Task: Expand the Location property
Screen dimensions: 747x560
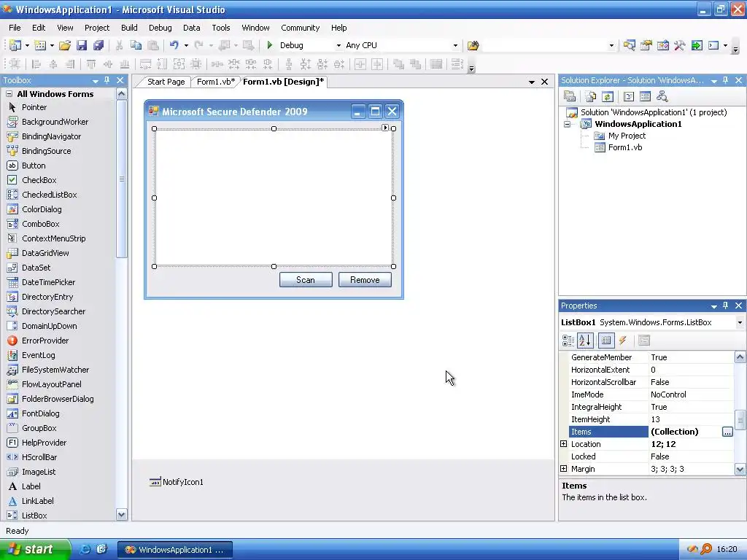Action: pos(564,444)
